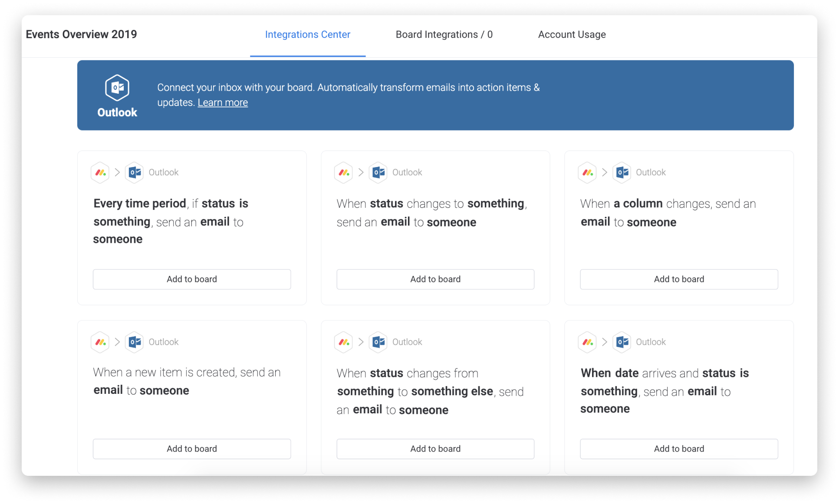This screenshot has width=839, height=504.
Task: Click the chevron in the column changes recipe header
Action: click(604, 172)
